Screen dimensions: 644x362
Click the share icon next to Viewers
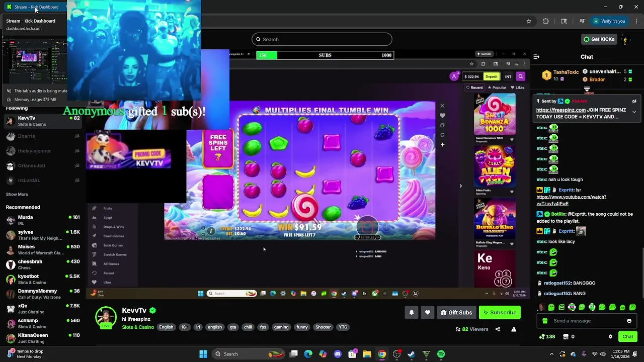[x=498, y=329]
